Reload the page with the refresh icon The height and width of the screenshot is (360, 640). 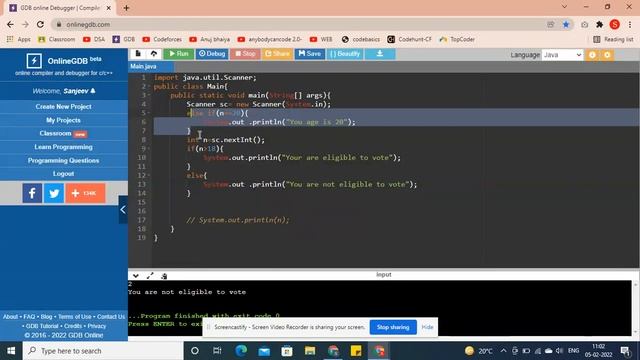40,24
